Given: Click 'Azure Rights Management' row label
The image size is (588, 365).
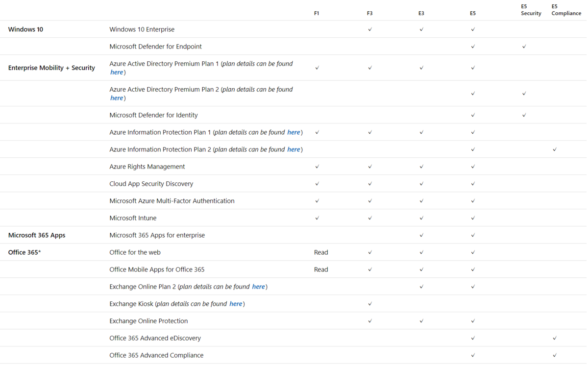Looking at the screenshot, I should click(x=147, y=167).
